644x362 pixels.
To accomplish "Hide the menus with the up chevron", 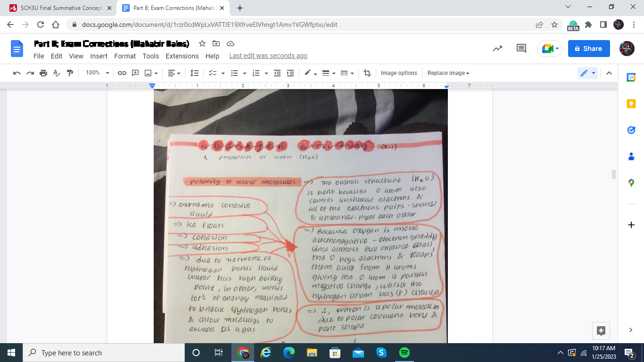I will (x=609, y=73).
